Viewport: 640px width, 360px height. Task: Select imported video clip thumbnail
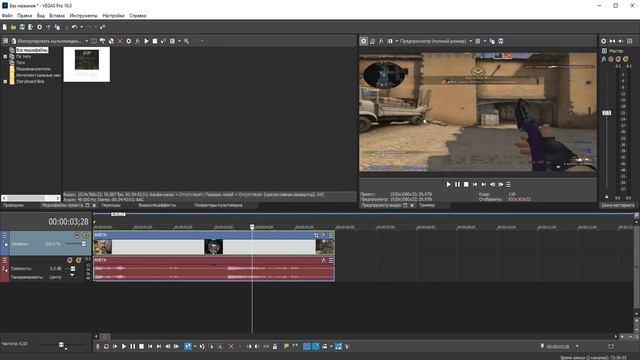(87, 64)
